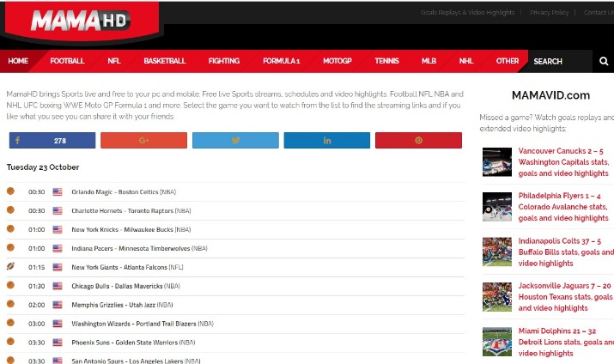Screen dimensions: 614x364
Task: Open the Football menu tab
Action: coord(67,61)
